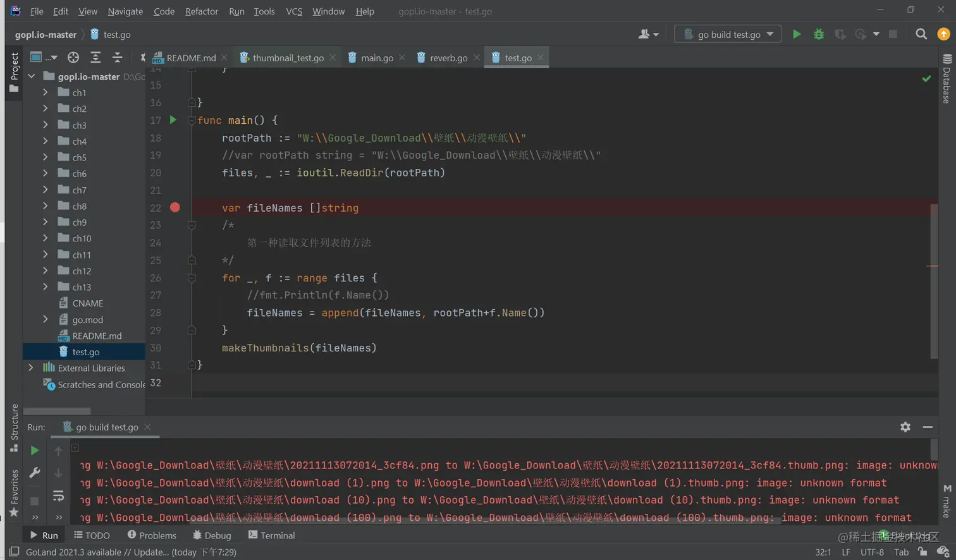956x560 pixels.
Task: Select CNAME file in Project tree
Action: tap(87, 303)
